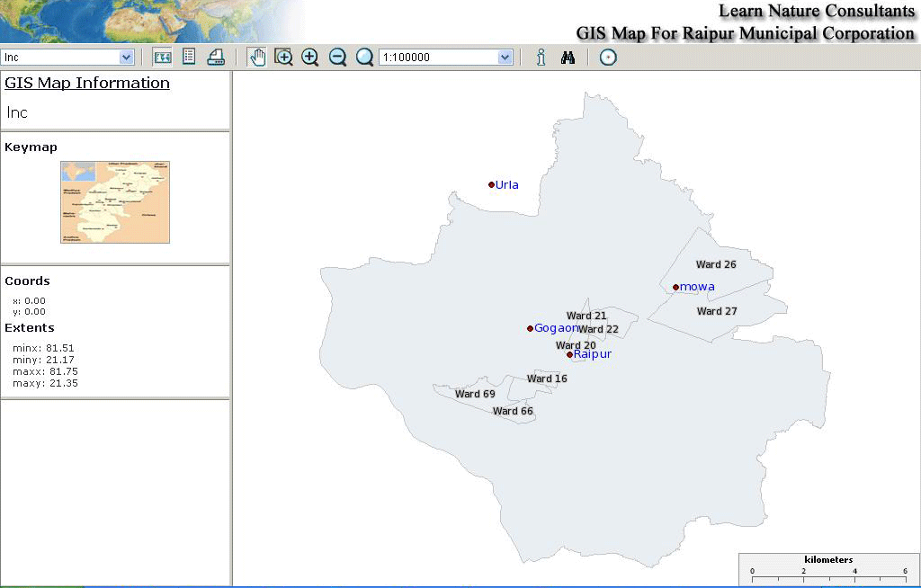The height and width of the screenshot is (588, 921).
Task: Open the Inc layer dropdown
Action: [x=127, y=57]
